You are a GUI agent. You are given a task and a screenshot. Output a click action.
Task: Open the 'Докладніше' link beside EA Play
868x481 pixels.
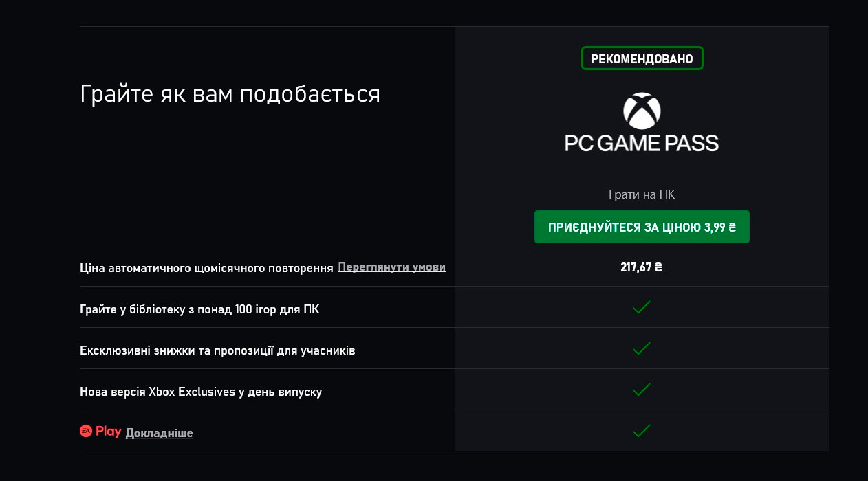click(x=159, y=433)
